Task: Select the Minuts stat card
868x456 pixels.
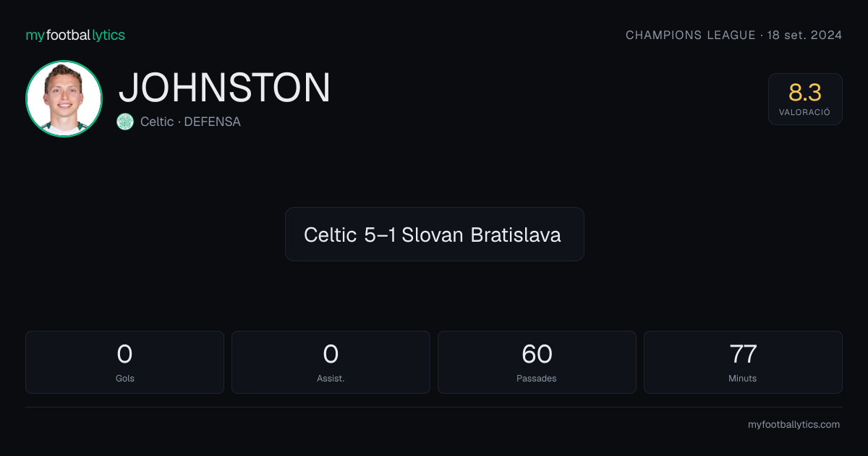Action: coord(743,362)
